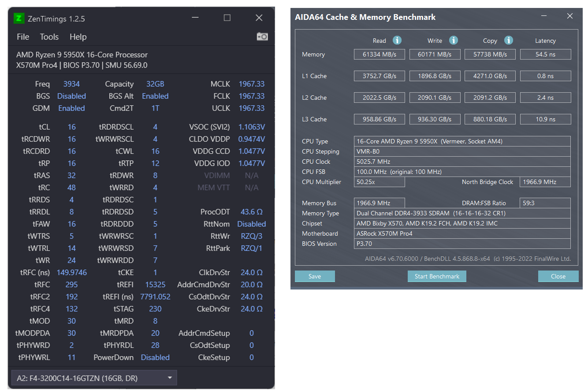
Task: Click the L3 Cache latency 10.9 ns
Action: pyautogui.click(x=546, y=119)
